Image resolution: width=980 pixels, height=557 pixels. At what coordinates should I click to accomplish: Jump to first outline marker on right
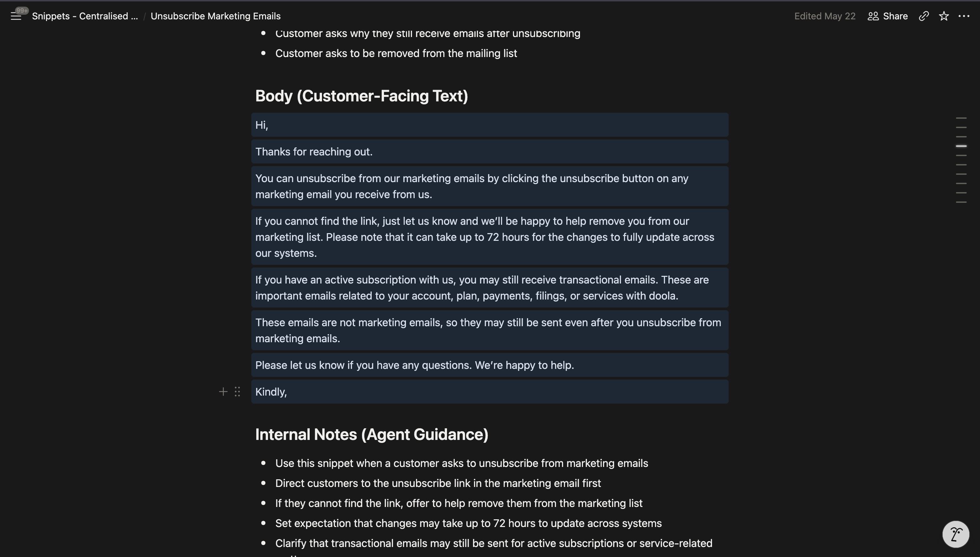point(961,118)
